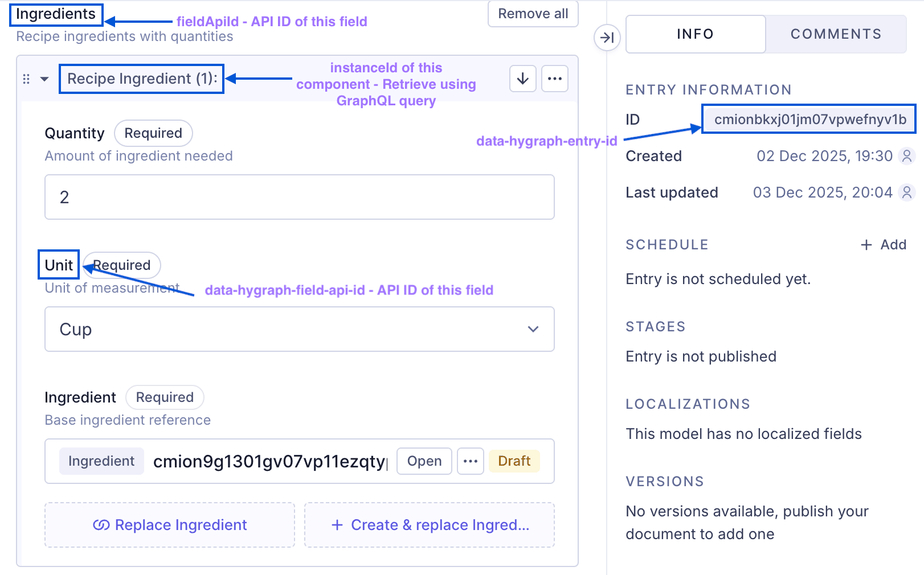
Task: Open options menu next to ingredient reference
Action: tap(470, 461)
